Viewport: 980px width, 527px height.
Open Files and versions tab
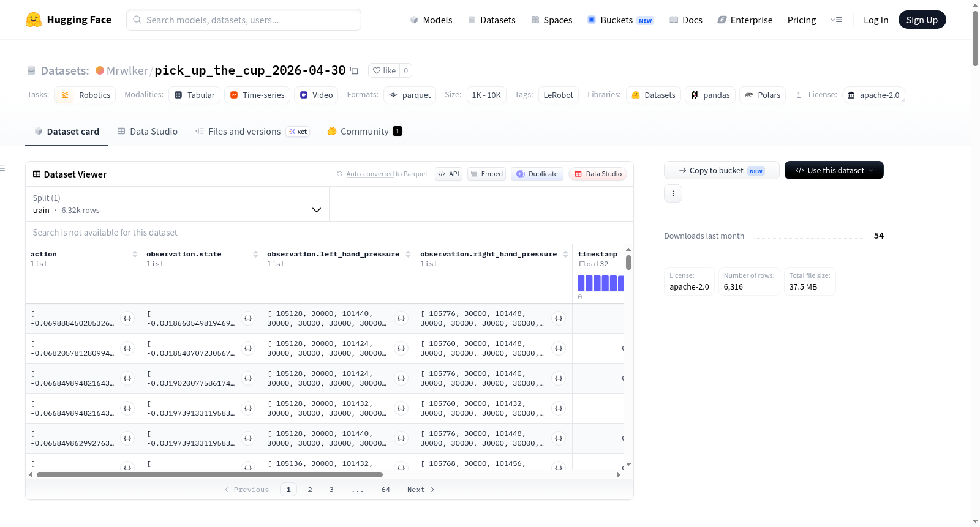pos(252,132)
